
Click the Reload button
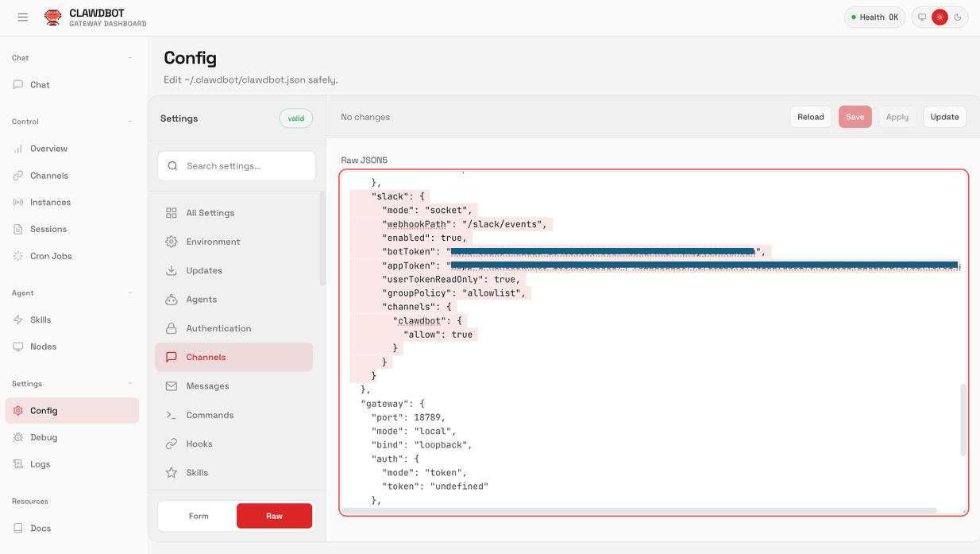pyautogui.click(x=810, y=117)
